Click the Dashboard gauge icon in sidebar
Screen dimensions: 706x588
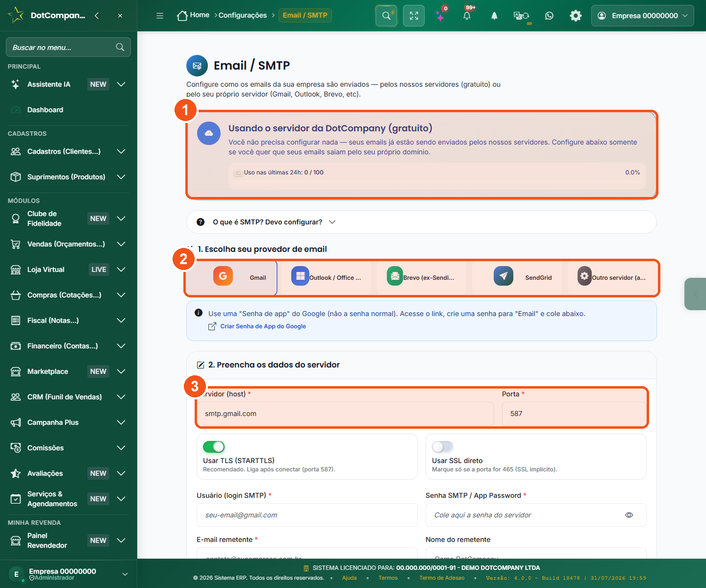(x=16, y=110)
